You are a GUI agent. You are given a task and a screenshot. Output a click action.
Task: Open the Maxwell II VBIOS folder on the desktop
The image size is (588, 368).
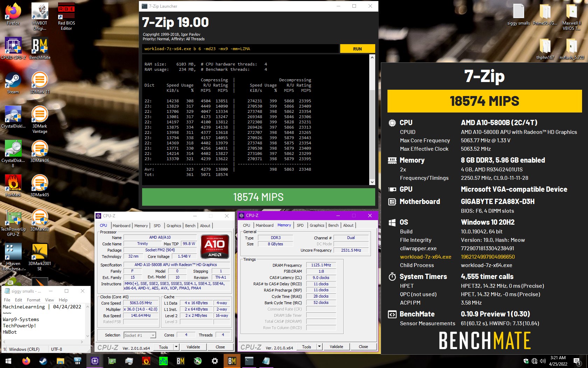(572, 16)
